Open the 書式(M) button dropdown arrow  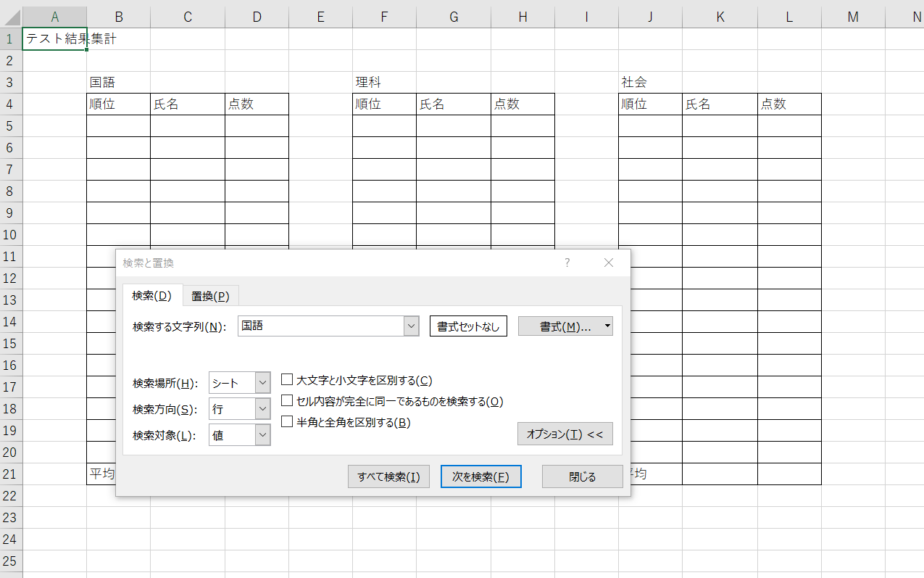coord(607,326)
